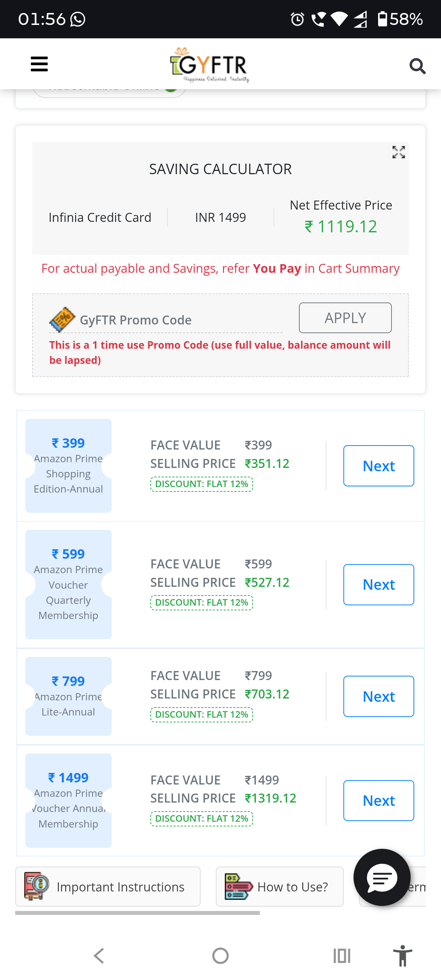Open the recent apps switcher
Screen dimensions: 441x980
[x=341, y=956]
